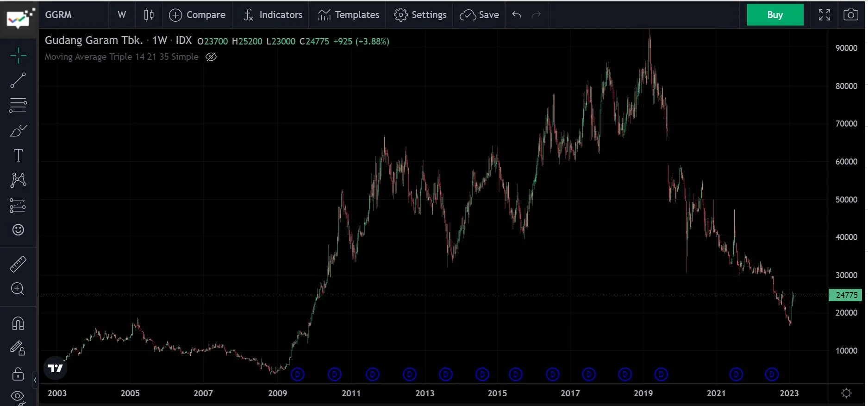
Task: Click the 2009 year label on time axis
Action: [x=277, y=393]
